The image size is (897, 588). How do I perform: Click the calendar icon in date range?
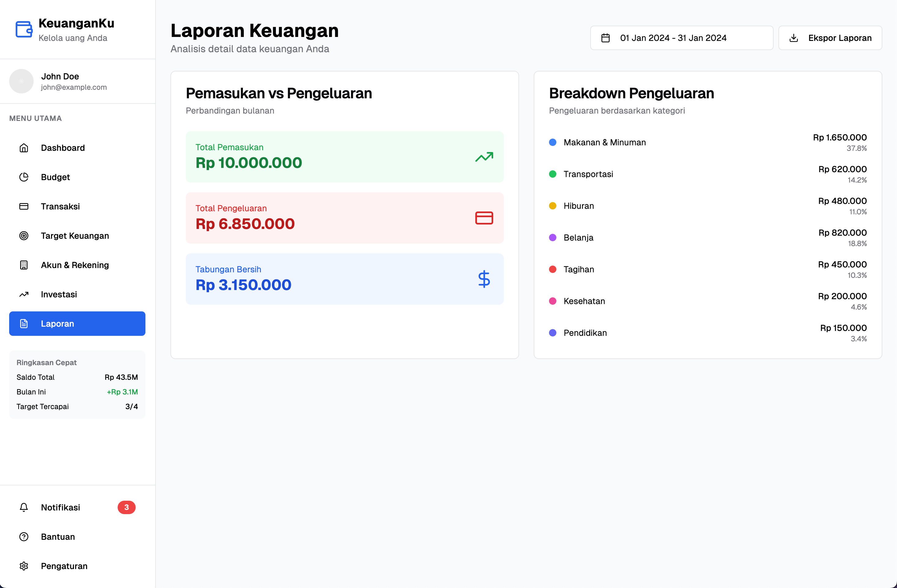(605, 38)
